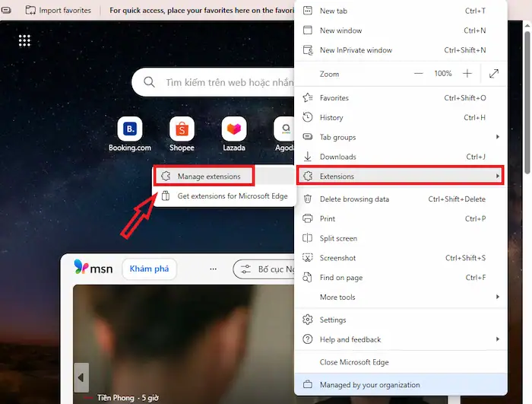Click the MSN logo

pyautogui.click(x=93, y=268)
